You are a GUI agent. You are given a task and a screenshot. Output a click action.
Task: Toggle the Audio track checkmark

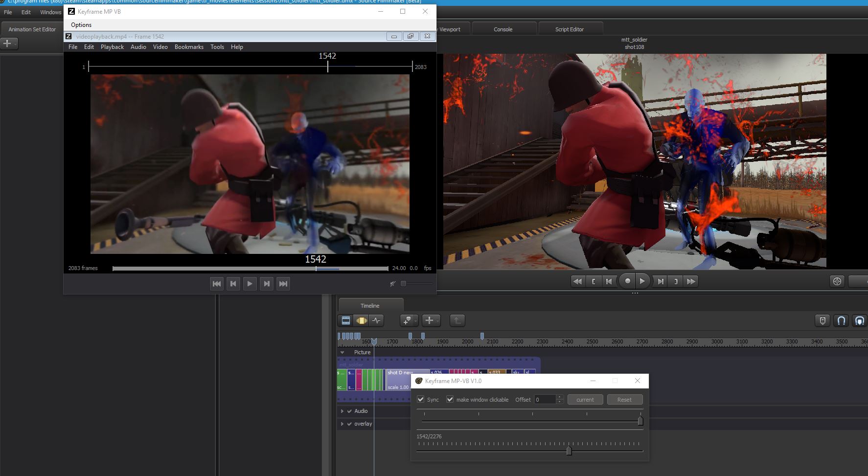click(349, 411)
